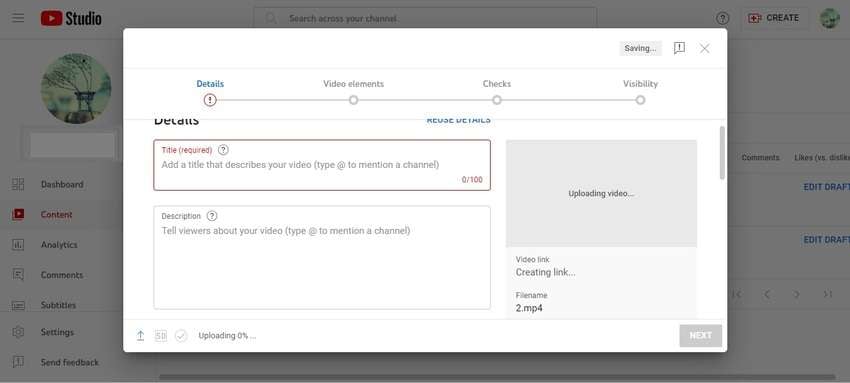
Task: Click the Comments icon in sidebar
Action: pos(18,275)
